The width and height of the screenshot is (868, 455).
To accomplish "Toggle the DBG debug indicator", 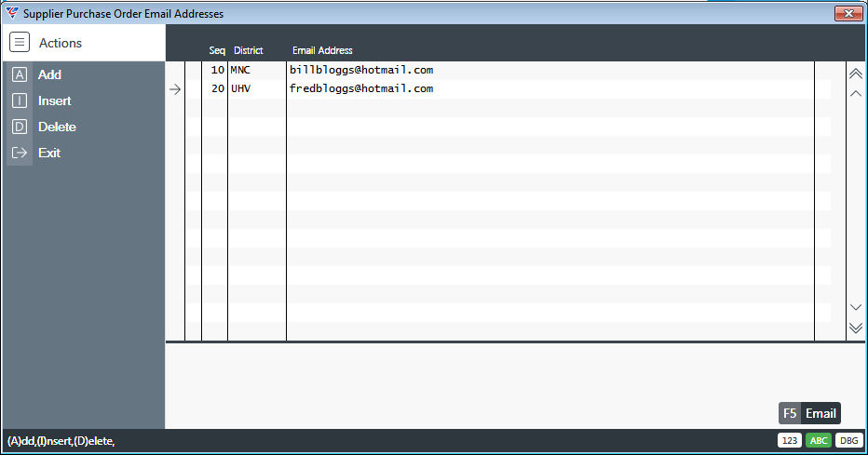I will 848,440.
